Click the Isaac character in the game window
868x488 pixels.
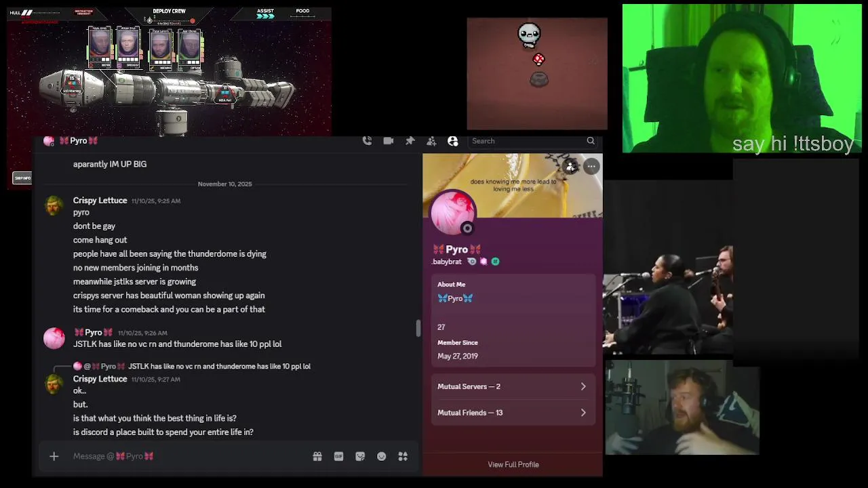click(529, 34)
